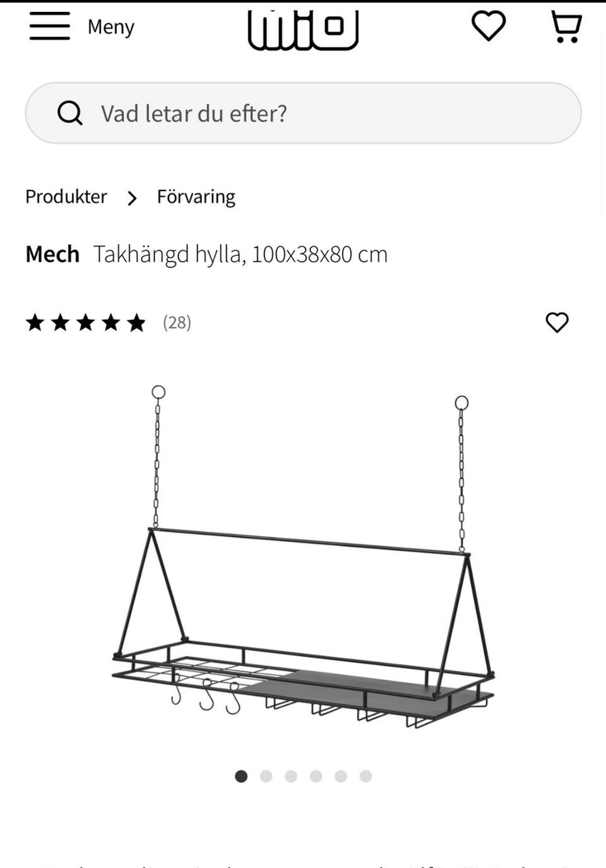Screen dimensions: 606x868
Task: Click the search magnifier icon
Action: (x=69, y=114)
